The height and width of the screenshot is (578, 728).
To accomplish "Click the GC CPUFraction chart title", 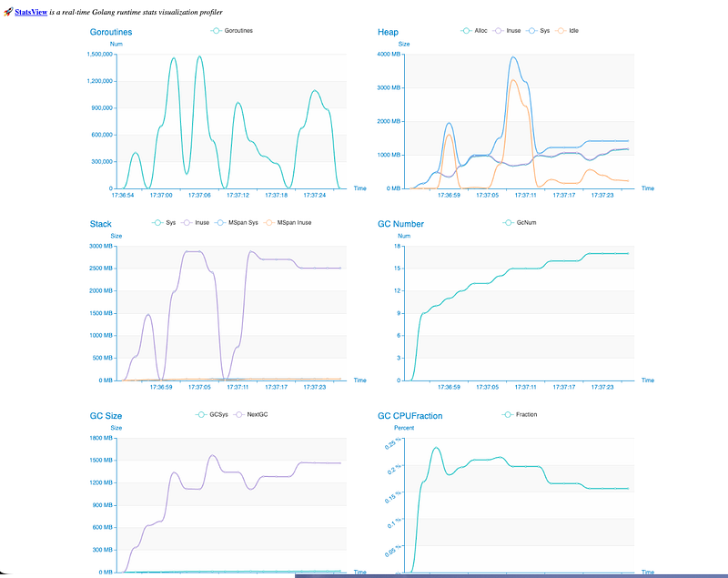I will click(409, 416).
